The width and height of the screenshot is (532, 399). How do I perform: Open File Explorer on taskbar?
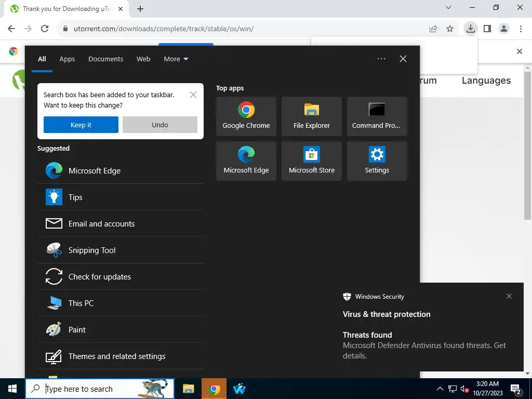[188, 389]
